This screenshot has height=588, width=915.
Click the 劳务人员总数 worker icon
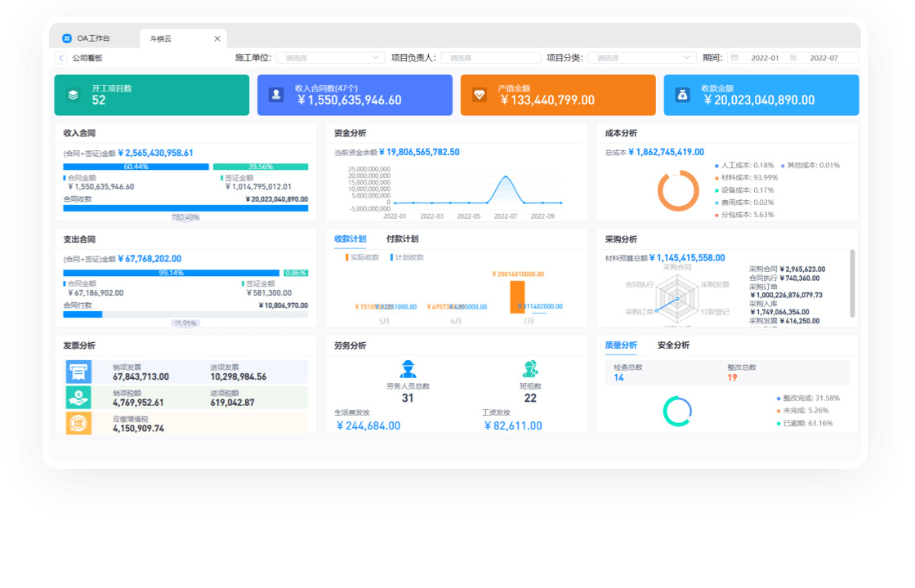(x=408, y=369)
